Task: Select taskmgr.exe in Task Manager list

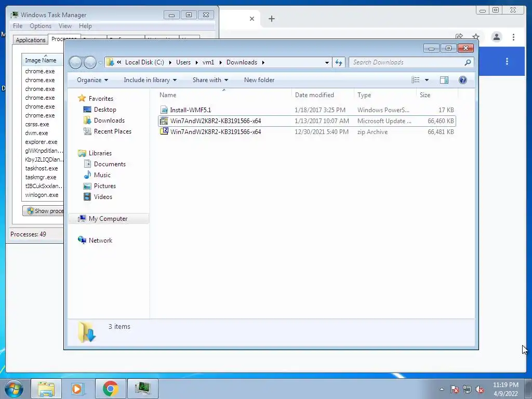Action: pyautogui.click(x=41, y=177)
